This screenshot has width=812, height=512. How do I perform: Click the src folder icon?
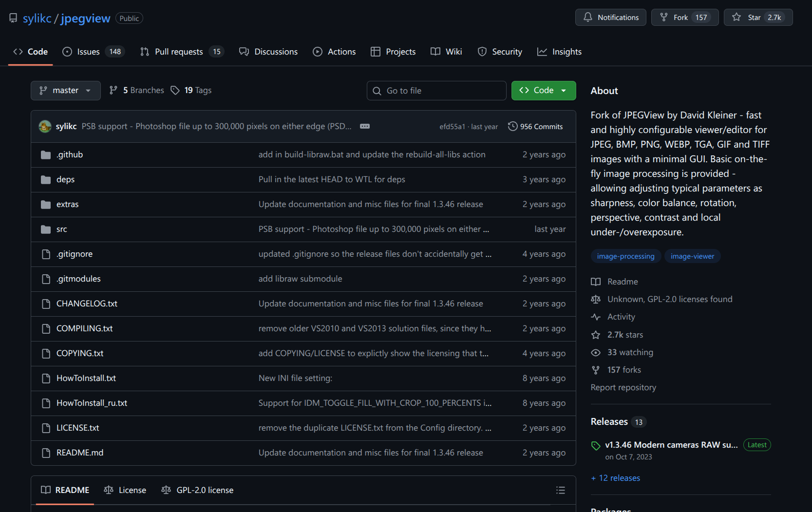coord(46,229)
